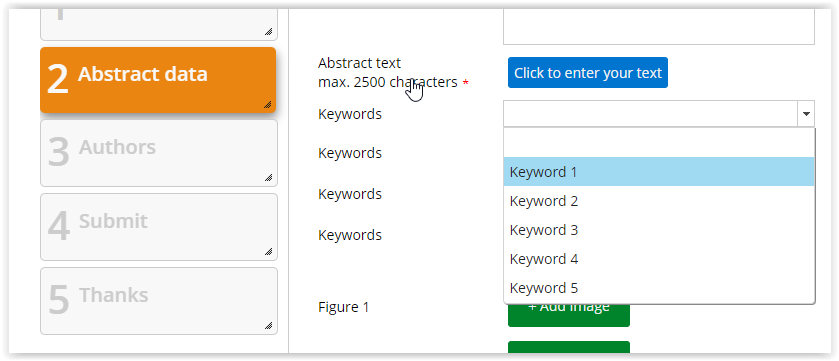Image resolution: width=839 pixels, height=361 pixels.
Task: Click the resize grip on Thanks box
Action: pos(269,325)
